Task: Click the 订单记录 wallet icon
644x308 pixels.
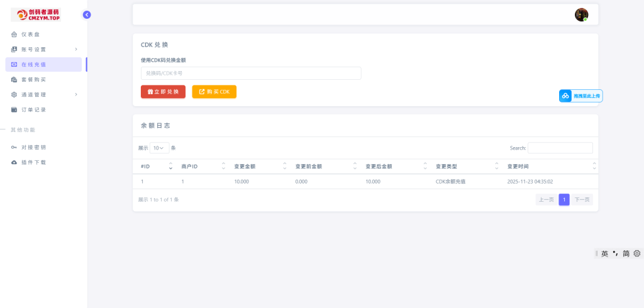Action: pos(14,110)
